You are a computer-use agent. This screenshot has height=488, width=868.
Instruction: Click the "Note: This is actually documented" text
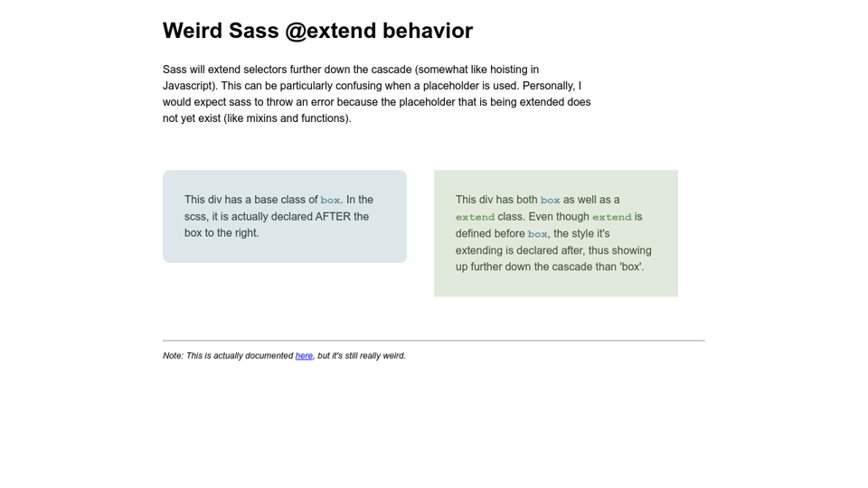coord(228,356)
